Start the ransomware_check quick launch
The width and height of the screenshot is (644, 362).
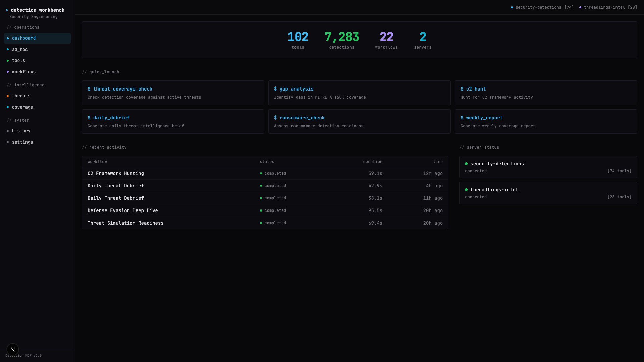coord(360,122)
